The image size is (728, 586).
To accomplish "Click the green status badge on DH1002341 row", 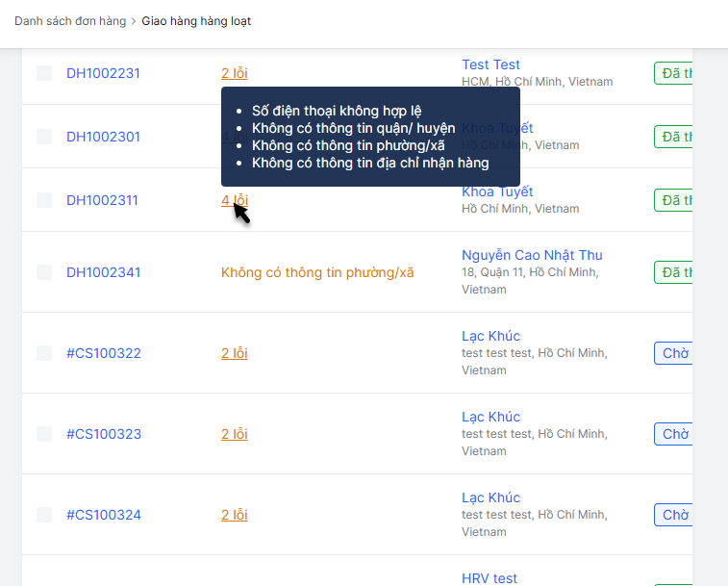I will click(x=673, y=272).
